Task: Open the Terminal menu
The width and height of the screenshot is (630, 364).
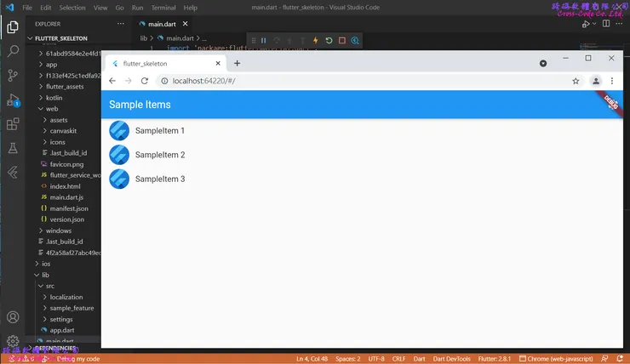Action: (x=163, y=8)
